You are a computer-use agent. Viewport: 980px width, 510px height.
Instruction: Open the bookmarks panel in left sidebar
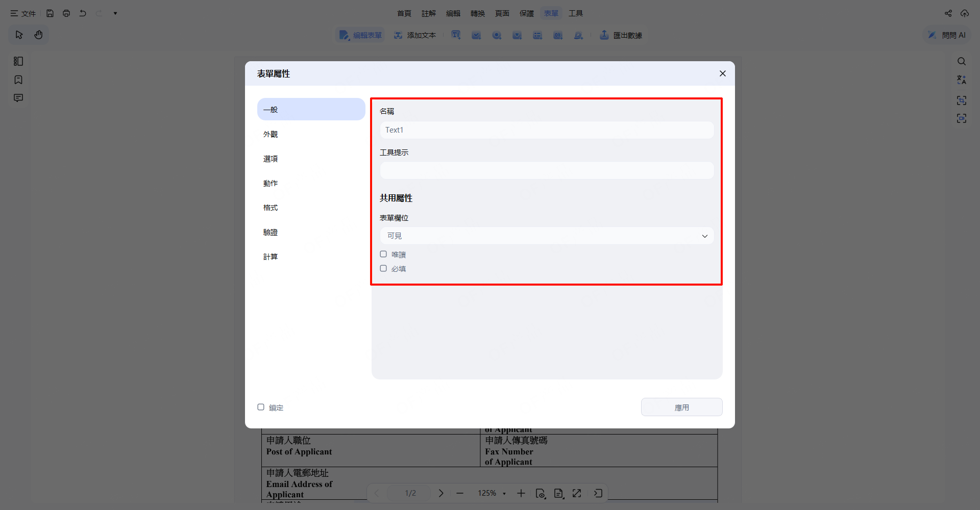pyautogui.click(x=18, y=80)
